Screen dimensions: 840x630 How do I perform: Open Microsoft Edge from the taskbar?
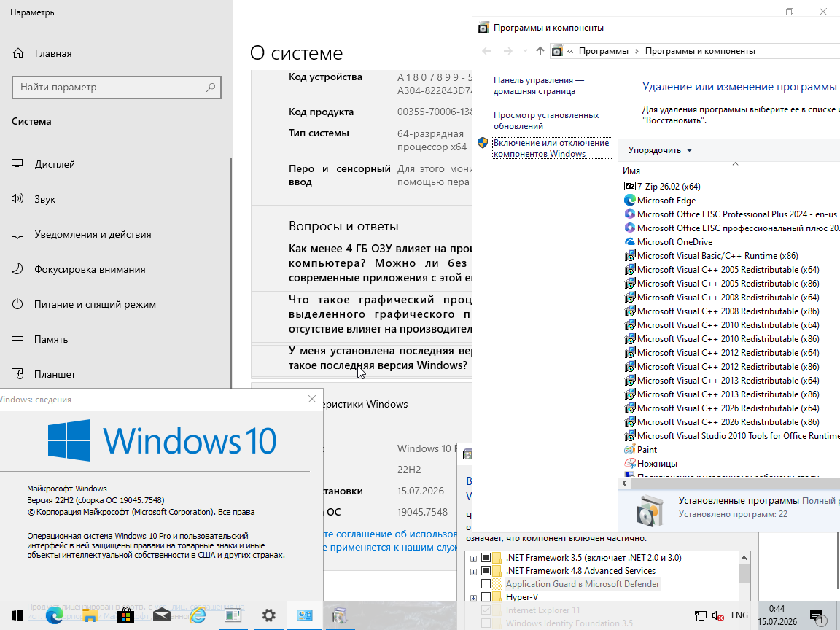coord(54,615)
